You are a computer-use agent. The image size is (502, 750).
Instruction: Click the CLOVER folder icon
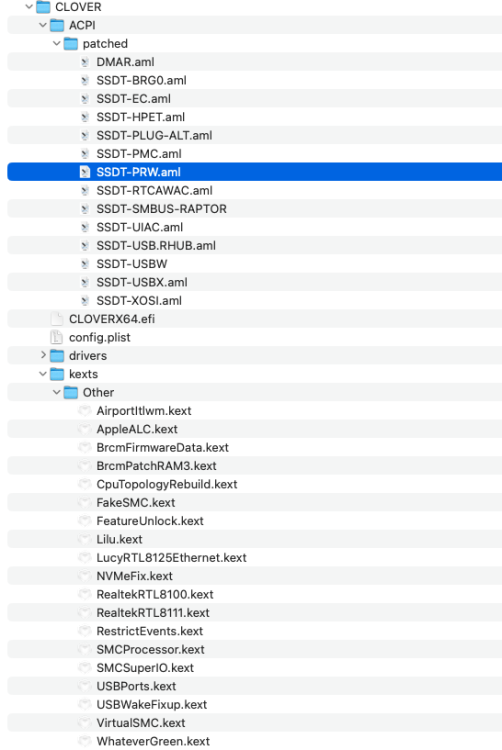[x=44, y=7]
